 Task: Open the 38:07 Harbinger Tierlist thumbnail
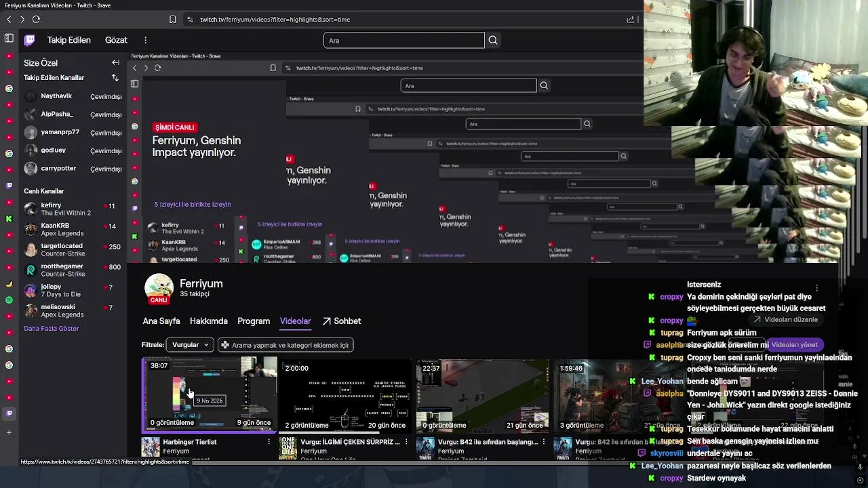coord(210,394)
